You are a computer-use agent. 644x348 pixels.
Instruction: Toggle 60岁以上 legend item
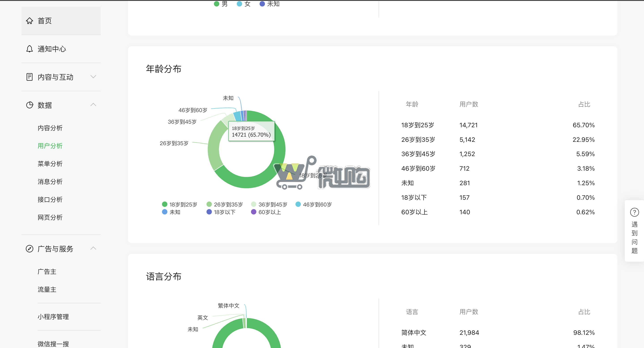point(266,212)
